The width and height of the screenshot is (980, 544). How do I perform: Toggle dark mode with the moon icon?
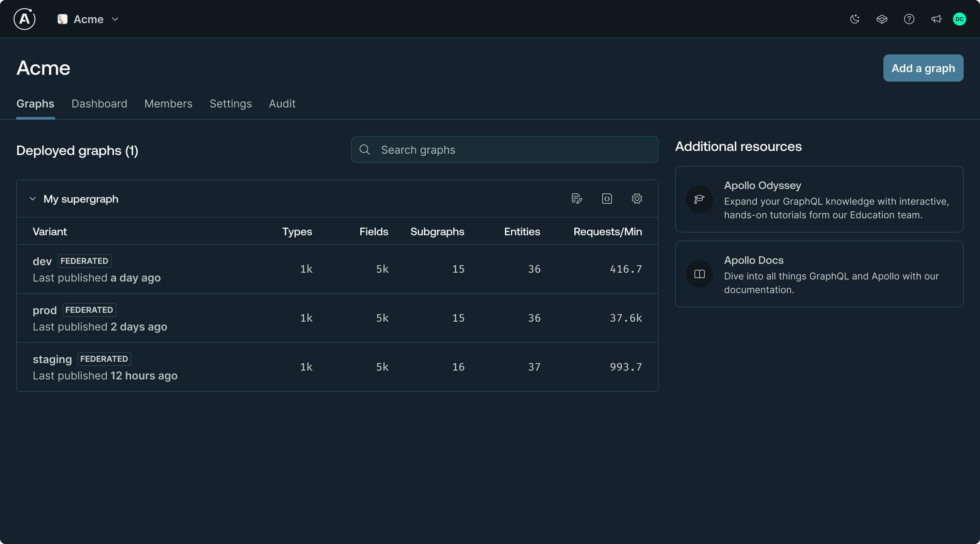tap(854, 19)
